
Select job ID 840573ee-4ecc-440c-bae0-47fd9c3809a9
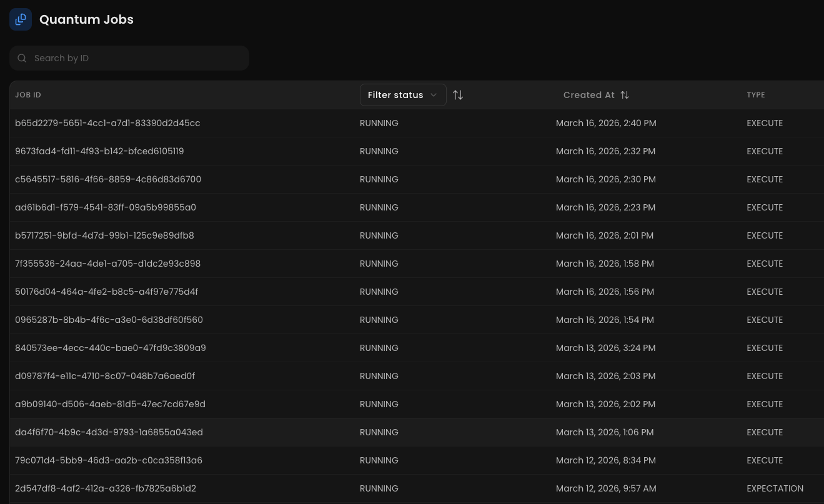point(111,348)
